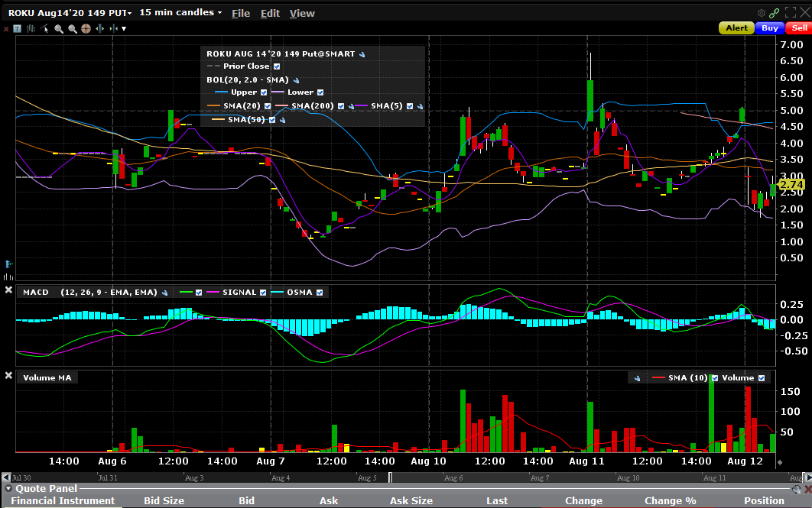Open MACD wrench settings
812x508 pixels.
click(164, 293)
